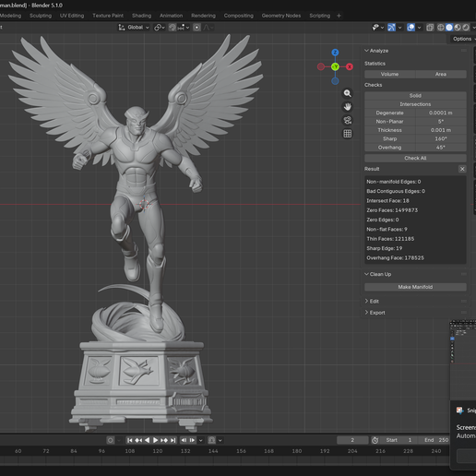The width and height of the screenshot is (476, 476).
Task: Jump to previous keyframe
Action: 138,440
